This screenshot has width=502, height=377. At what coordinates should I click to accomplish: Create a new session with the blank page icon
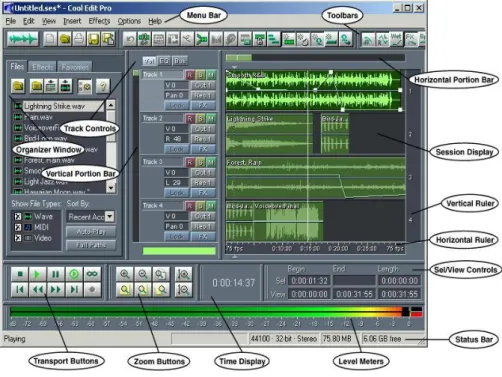click(x=50, y=39)
